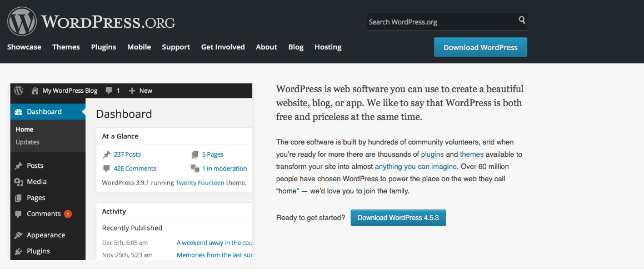Open the Support navigation item
Image resolution: width=644 pixels, height=274 pixels.
tap(176, 47)
